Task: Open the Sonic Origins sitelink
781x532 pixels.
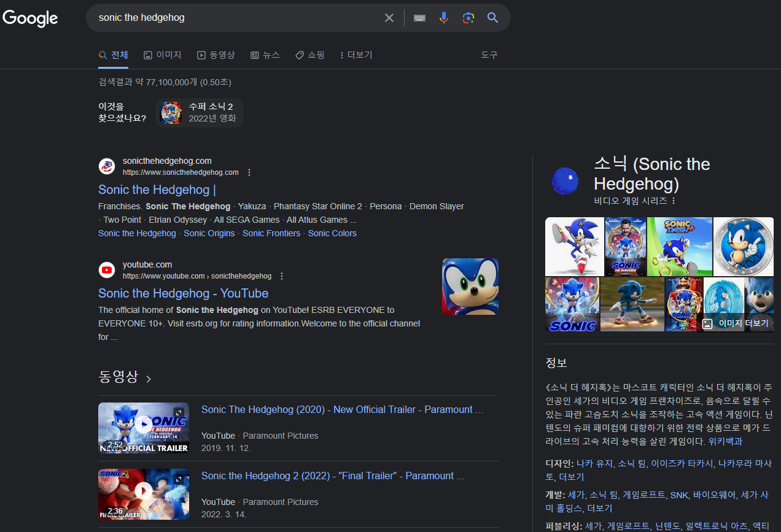Action: tap(209, 233)
